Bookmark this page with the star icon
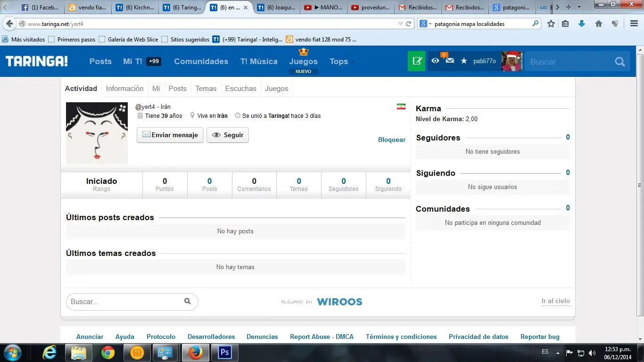This screenshot has width=644, height=362. pyautogui.click(x=551, y=24)
